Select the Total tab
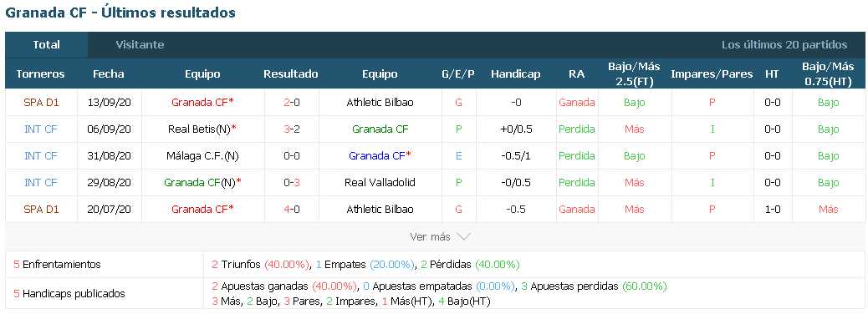The width and height of the screenshot is (868, 314). point(47,45)
